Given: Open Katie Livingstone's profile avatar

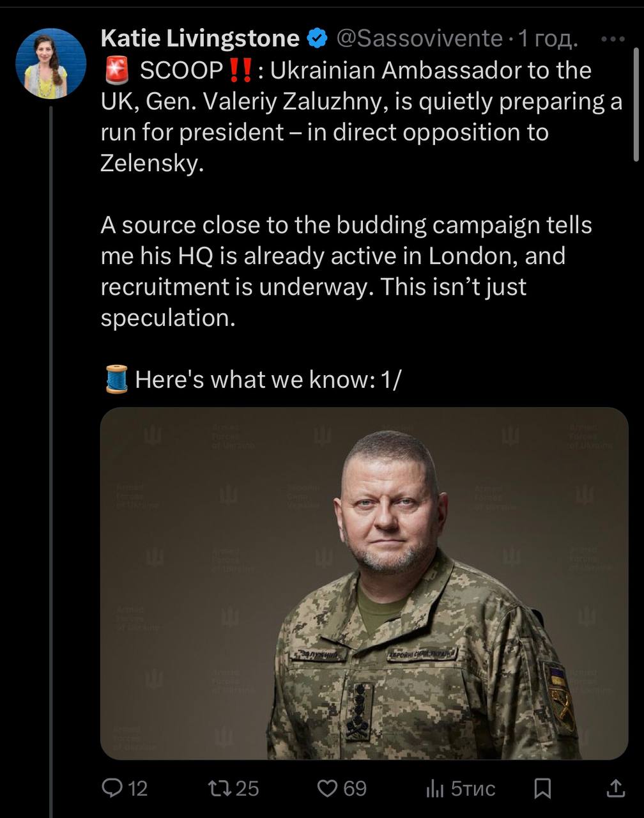Looking at the screenshot, I should (x=50, y=63).
